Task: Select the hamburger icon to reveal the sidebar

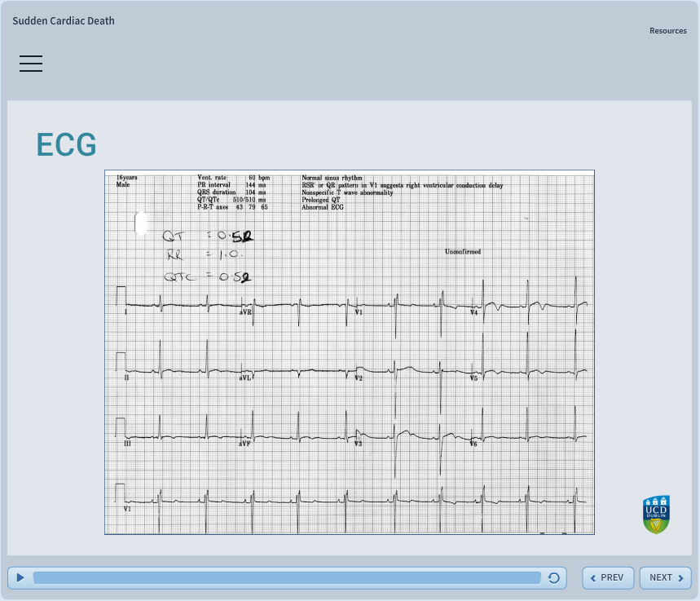Action: pos(31,64)
